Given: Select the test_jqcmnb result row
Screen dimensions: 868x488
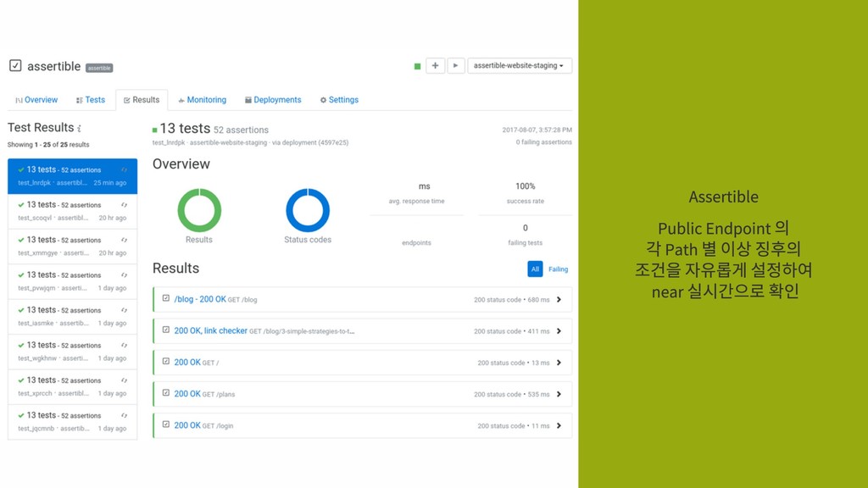Looking at the screenshot, I should point(73,422).
